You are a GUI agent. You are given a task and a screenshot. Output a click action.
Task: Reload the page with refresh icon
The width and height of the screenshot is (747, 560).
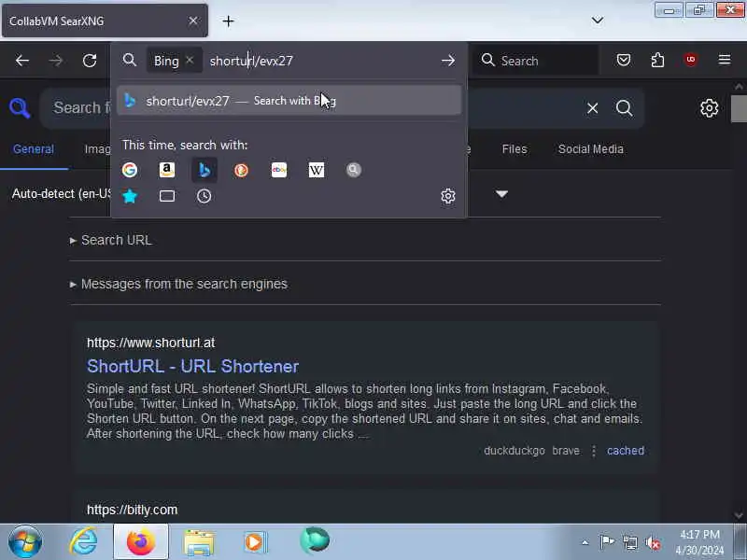(x=90, y=61)
